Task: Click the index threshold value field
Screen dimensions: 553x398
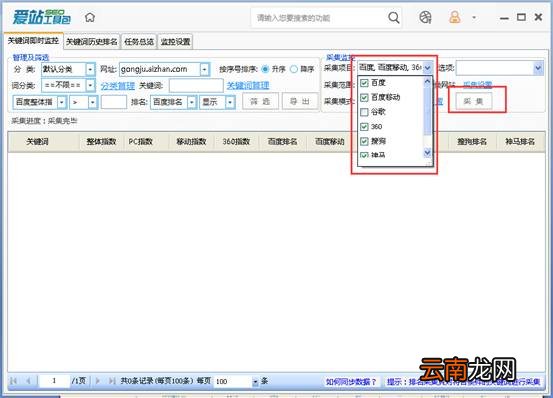Action: [x=114, y=102]
